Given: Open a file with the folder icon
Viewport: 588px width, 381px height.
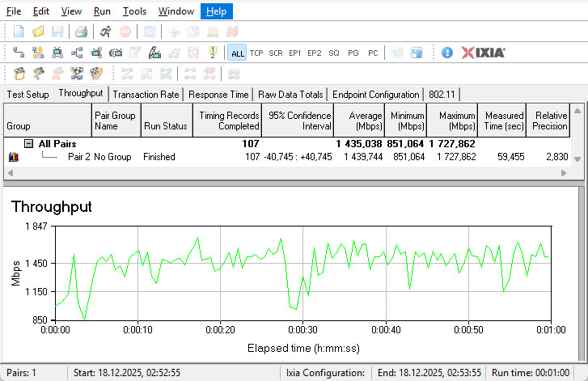Looking at the screenshot, I should tap(38, 32).
